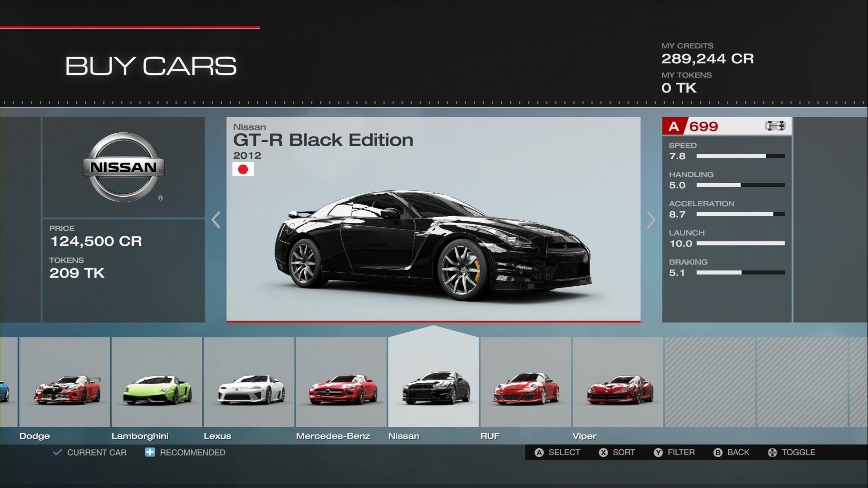The height and width of the screenshot is (488, 868).
Task: Select the green Lamborghini thumbnail
Action: tap(157, 382)
